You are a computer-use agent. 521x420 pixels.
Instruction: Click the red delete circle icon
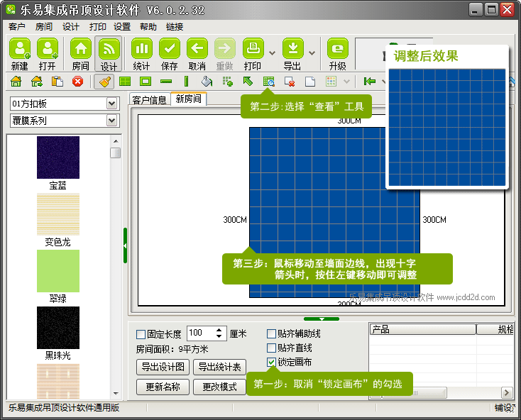(x=77, y=82)
